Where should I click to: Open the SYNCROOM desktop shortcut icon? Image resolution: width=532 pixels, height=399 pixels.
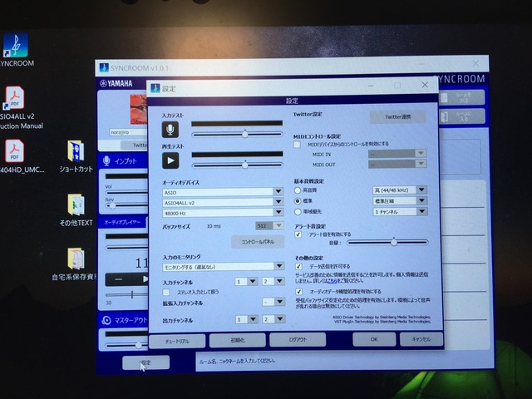click(x=15, y=46)
